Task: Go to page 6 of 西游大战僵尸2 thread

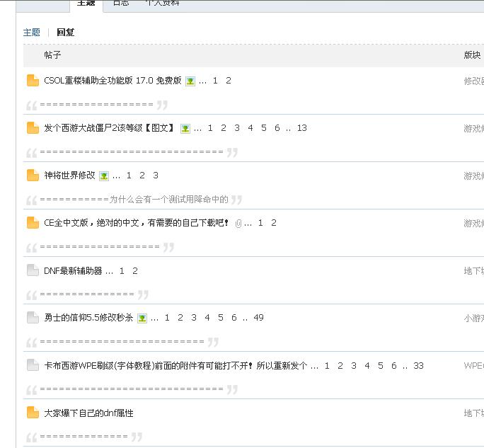Action: [277, 128]
